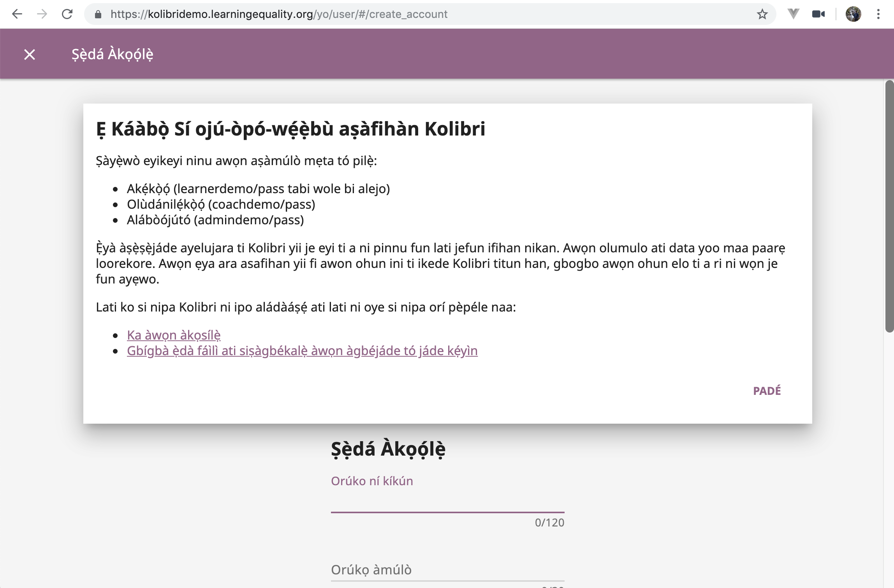
Task: Click the video camera extension icon
Action: (818, 14)
